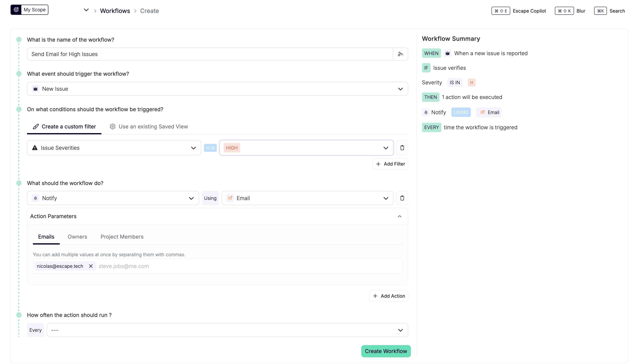Image resolution: width=638 pixels, height=364 pixels.
Task: Open the HIGH severity value dropdown
Action: [386, 148]
